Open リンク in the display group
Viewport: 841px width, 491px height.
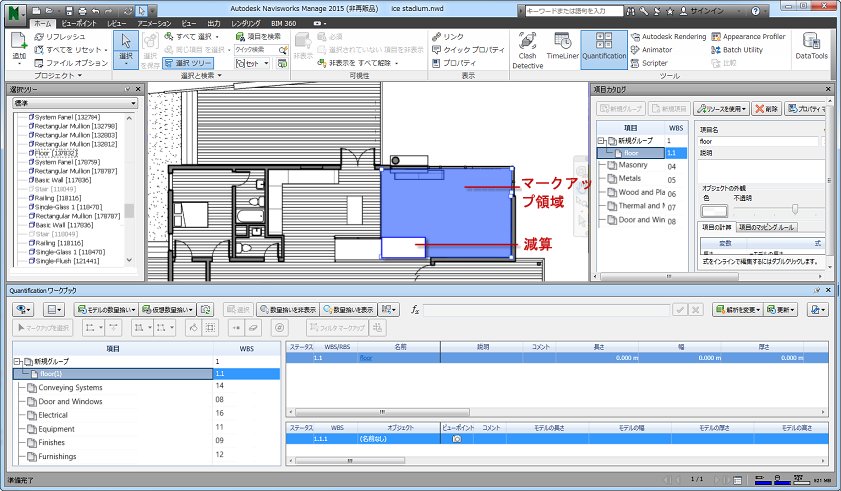[448, 36]
